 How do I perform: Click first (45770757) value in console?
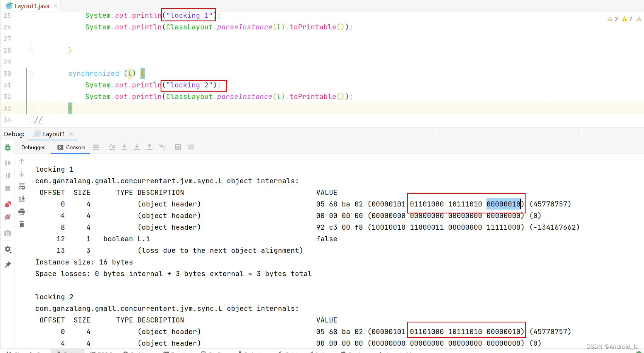click(550, 204)
